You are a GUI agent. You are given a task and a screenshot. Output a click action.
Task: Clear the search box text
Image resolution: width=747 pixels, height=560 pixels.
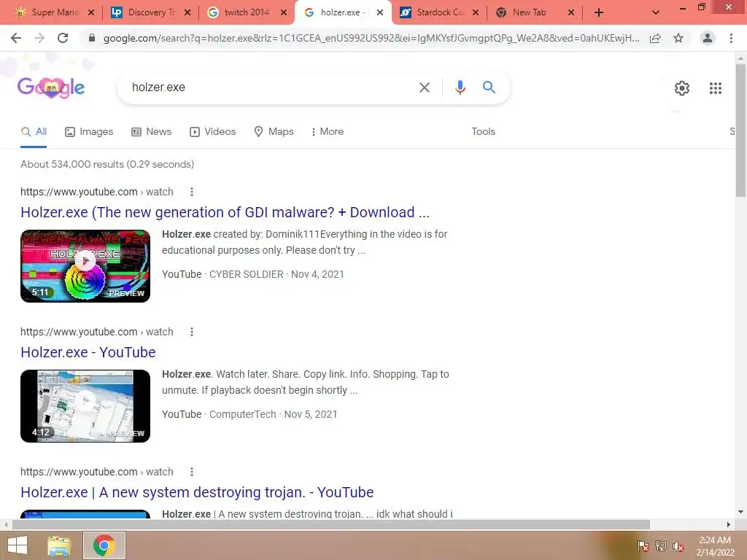click(424, 87)
